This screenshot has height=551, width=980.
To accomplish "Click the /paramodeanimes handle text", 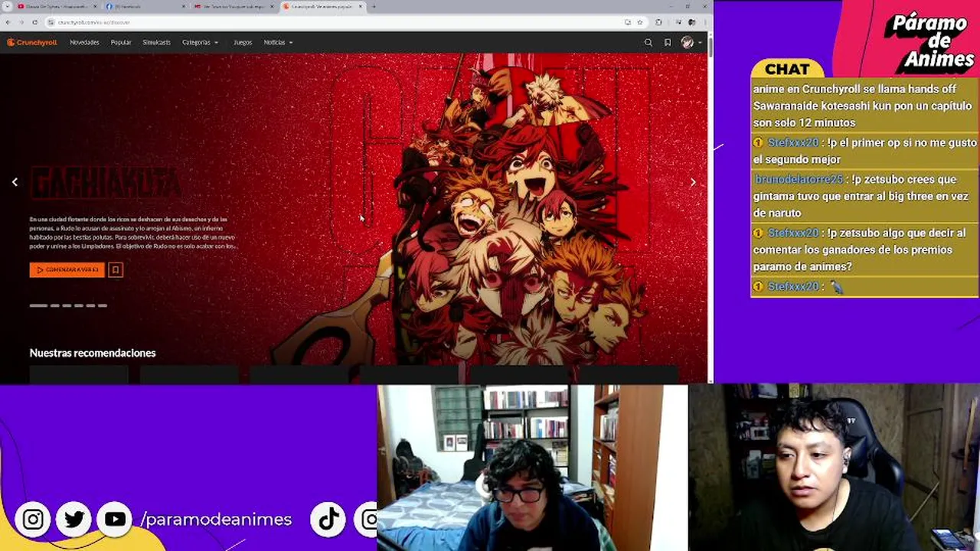I will (216, 520).
